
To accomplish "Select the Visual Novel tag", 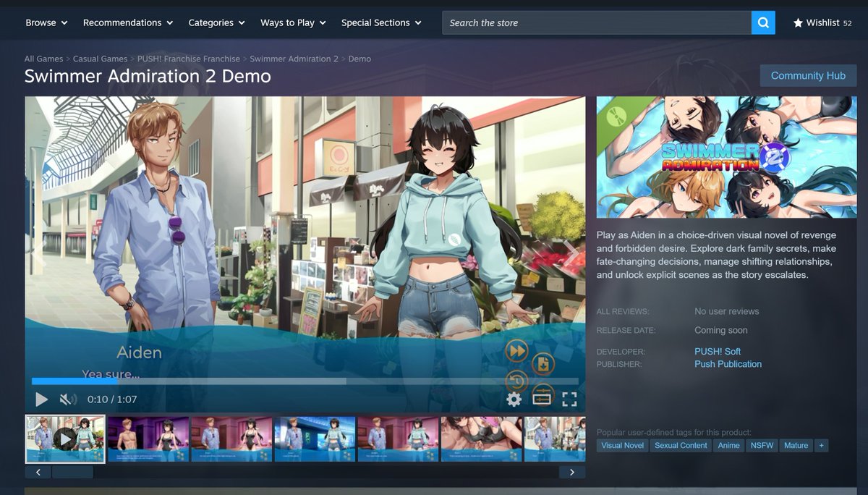I will [x=623, y=445].
